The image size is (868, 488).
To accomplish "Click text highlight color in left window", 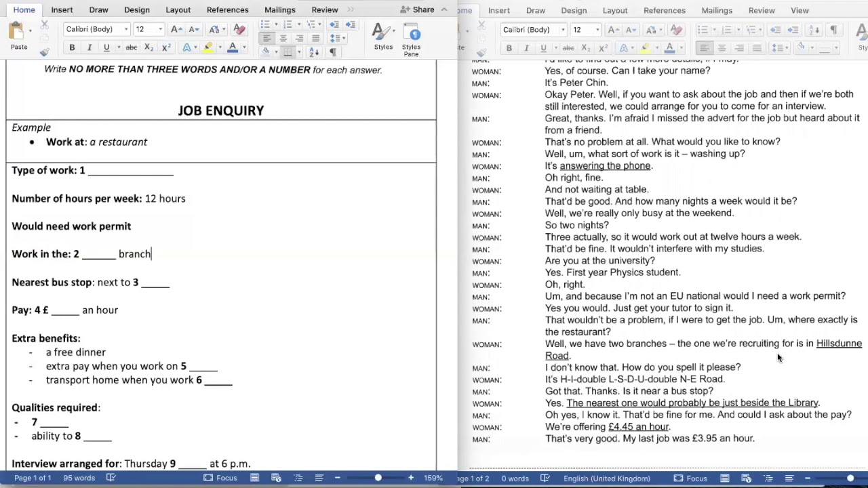I will pyautogui.click(x=208, y=47).
